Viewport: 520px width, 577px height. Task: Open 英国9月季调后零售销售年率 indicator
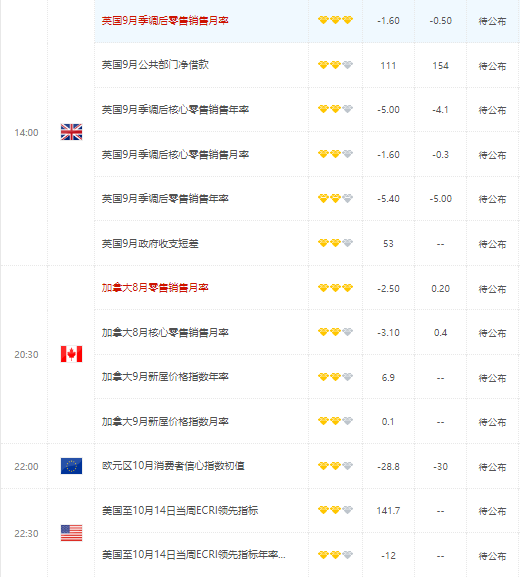165,199
